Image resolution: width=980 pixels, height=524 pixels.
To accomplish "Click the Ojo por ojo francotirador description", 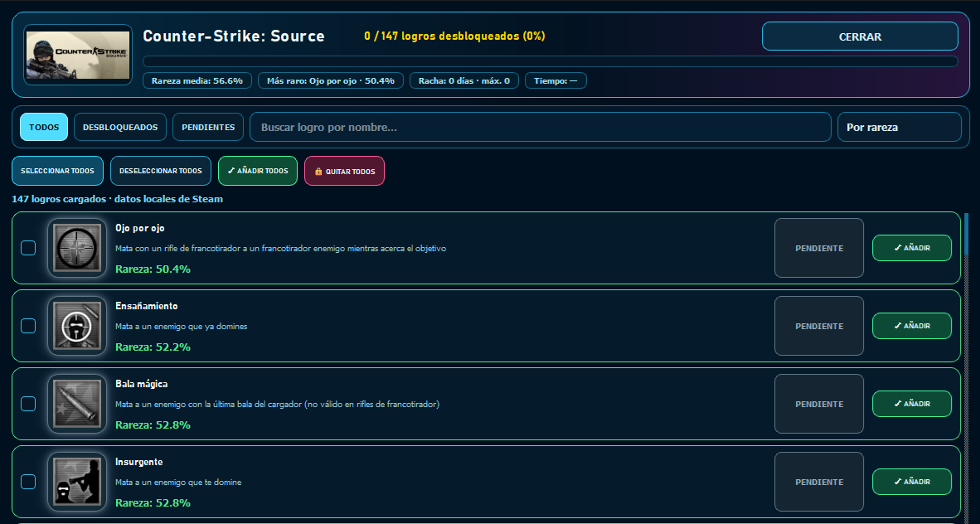I will click(x=280, y=248).
